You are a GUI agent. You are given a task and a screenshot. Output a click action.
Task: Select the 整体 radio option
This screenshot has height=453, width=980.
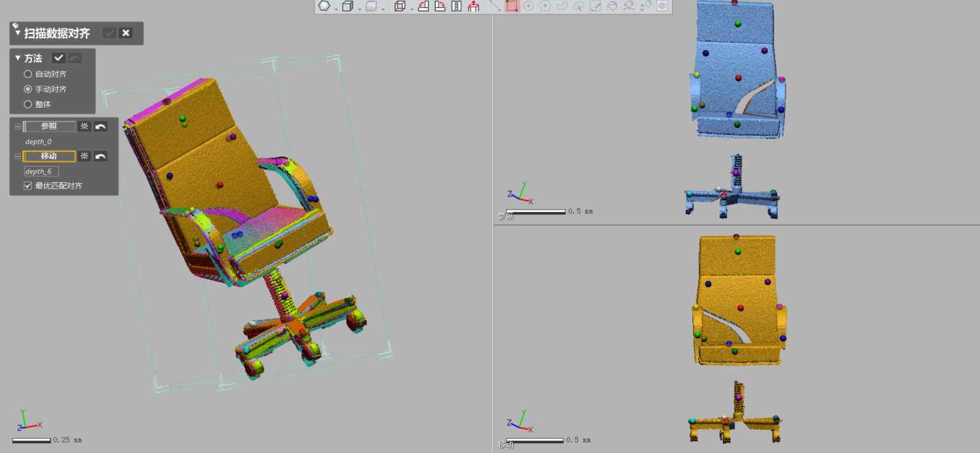point(28,104)
